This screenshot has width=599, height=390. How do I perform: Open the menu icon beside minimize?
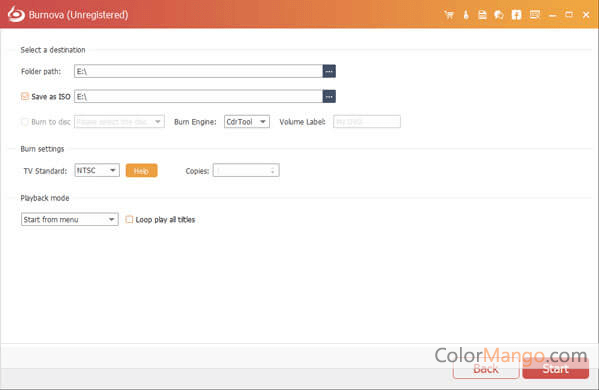[x=535, y=15]
